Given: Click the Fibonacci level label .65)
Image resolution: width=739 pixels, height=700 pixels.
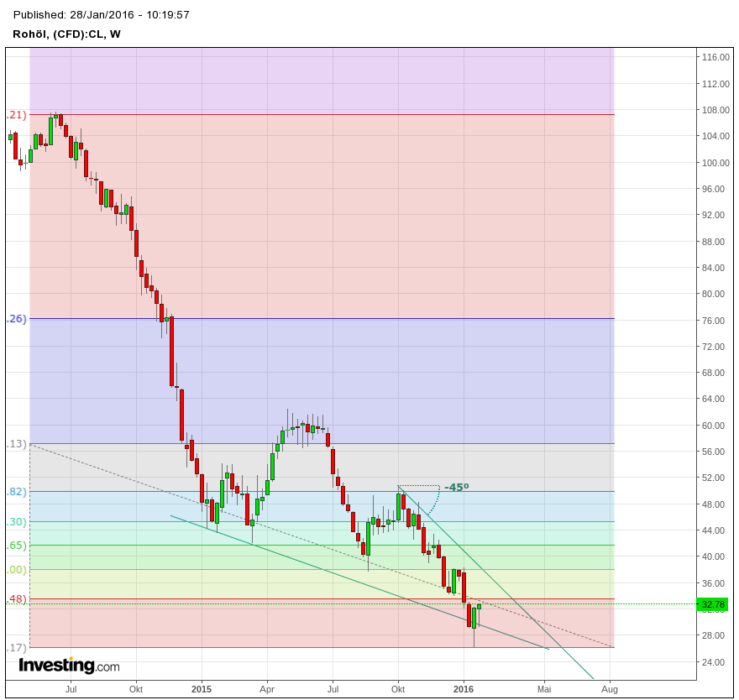Looking at the screenshot, I should (x=17, y=546).
